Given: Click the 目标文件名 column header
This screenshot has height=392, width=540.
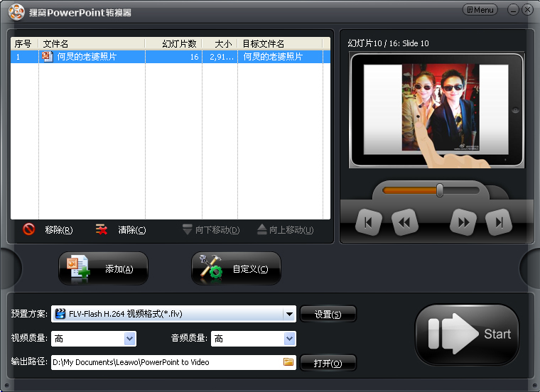Looking at the screenshot, I should click(x=280, y=44).
